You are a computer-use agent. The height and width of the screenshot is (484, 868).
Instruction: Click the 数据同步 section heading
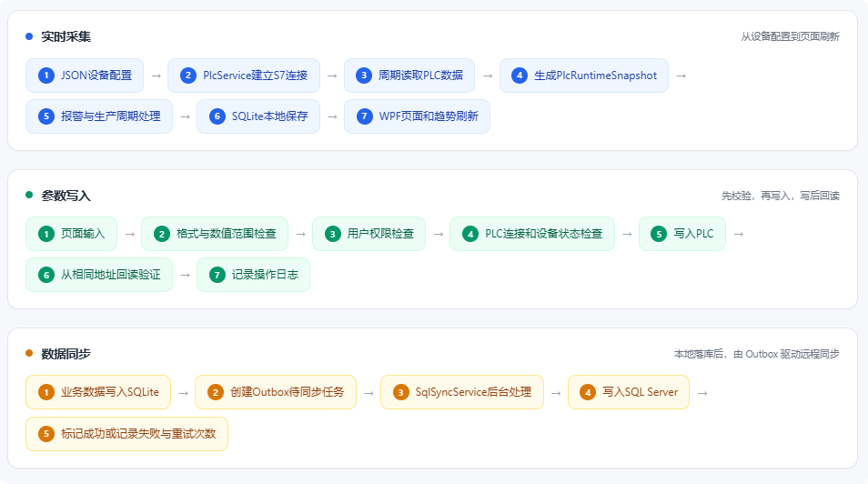(x=66, y=354)
